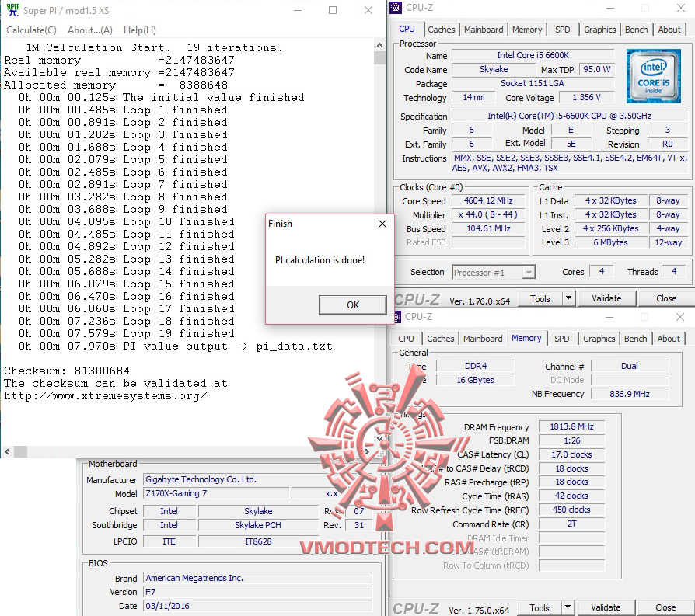Viewport: 695px width, 616px height.
Task: Click the Super PI app icon in title bar
Action: tap(13, 10)
